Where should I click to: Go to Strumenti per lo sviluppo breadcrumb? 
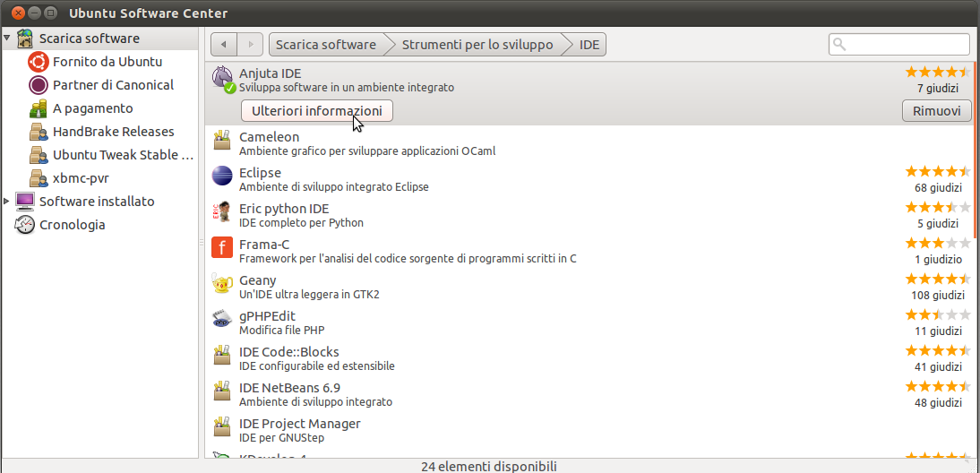tap(477, 44)
